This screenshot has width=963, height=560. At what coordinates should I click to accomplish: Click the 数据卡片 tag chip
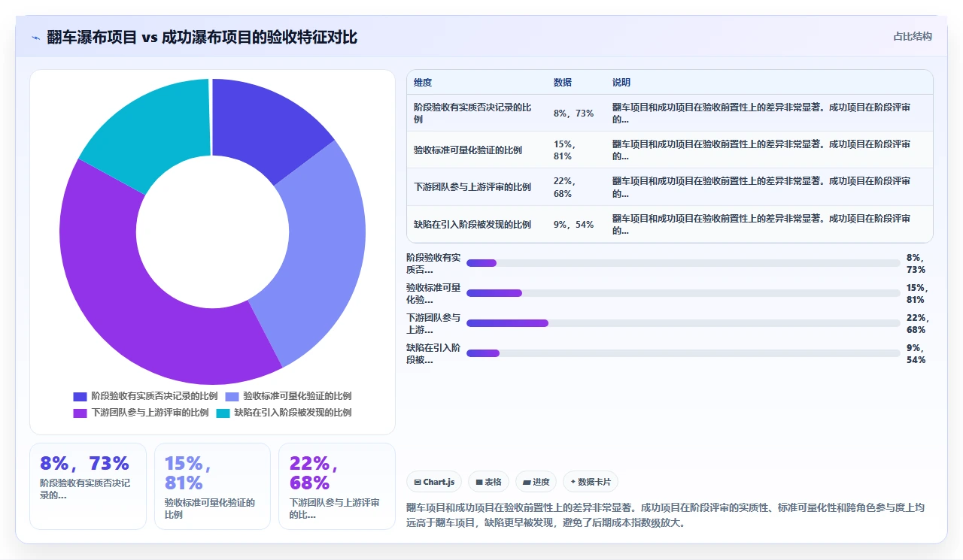tap(591, 482)
